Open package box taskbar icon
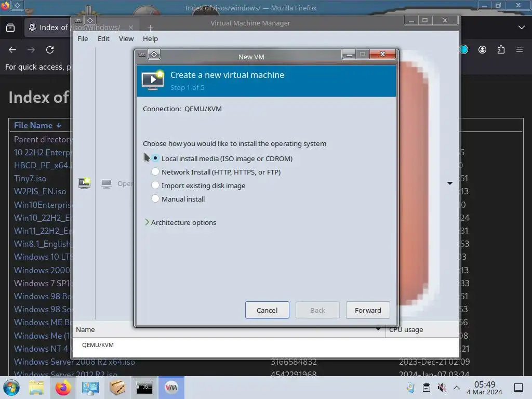Screen dimensions: 532x399 point(117,388)
